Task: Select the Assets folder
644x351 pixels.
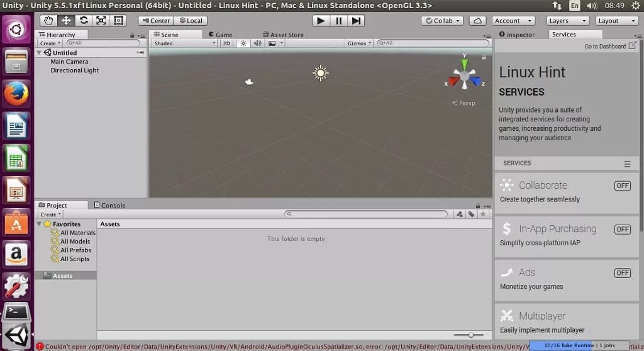Action: (65, 276)
